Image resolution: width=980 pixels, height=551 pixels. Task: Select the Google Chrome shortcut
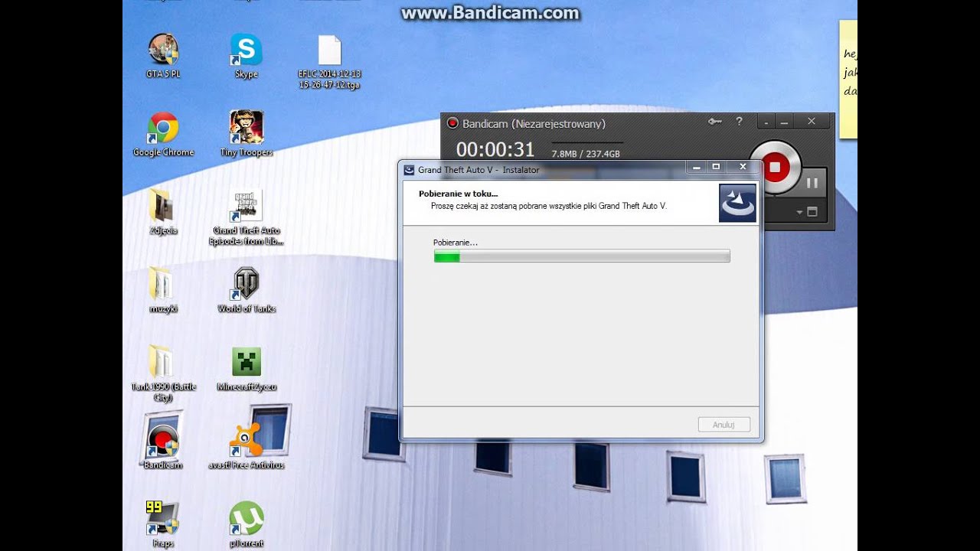tap(163, 134)
